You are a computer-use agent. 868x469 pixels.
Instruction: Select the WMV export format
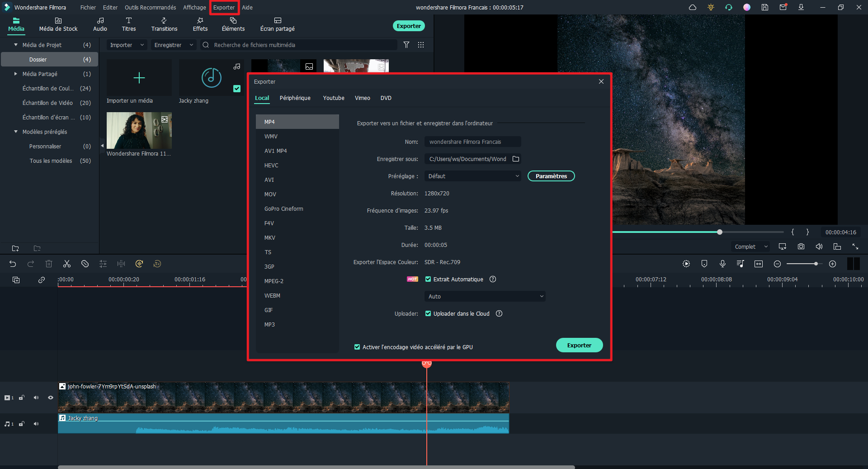[297, 136]
